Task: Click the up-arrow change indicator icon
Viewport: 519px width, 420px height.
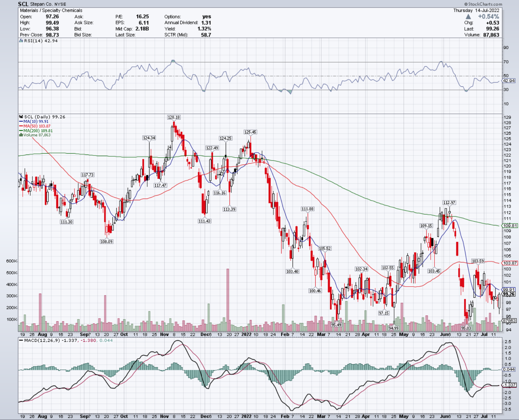Action: tap(468, 16)
